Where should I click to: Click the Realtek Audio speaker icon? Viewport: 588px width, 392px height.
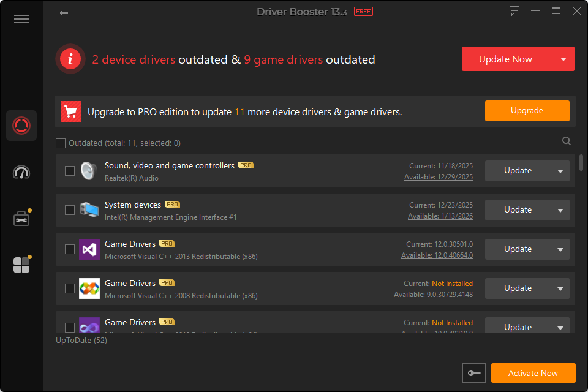89,171
